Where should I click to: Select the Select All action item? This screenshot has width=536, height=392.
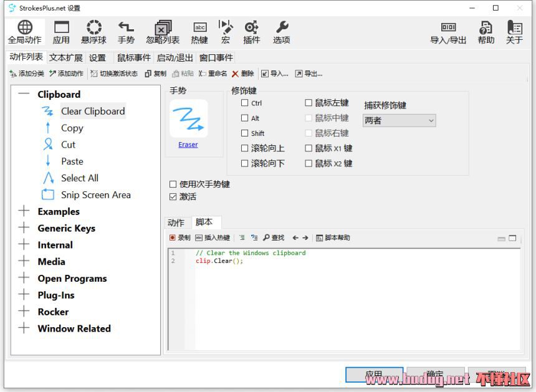click(x=79, y=178)
